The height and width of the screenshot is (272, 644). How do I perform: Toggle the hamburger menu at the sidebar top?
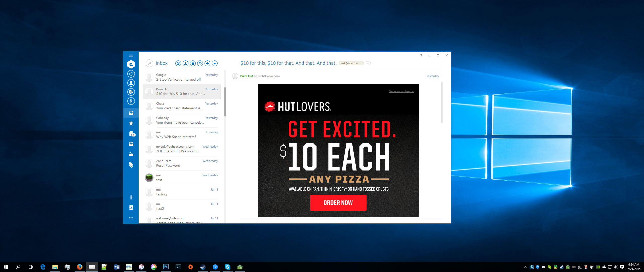pyautogui.click(x=131, y=55)
